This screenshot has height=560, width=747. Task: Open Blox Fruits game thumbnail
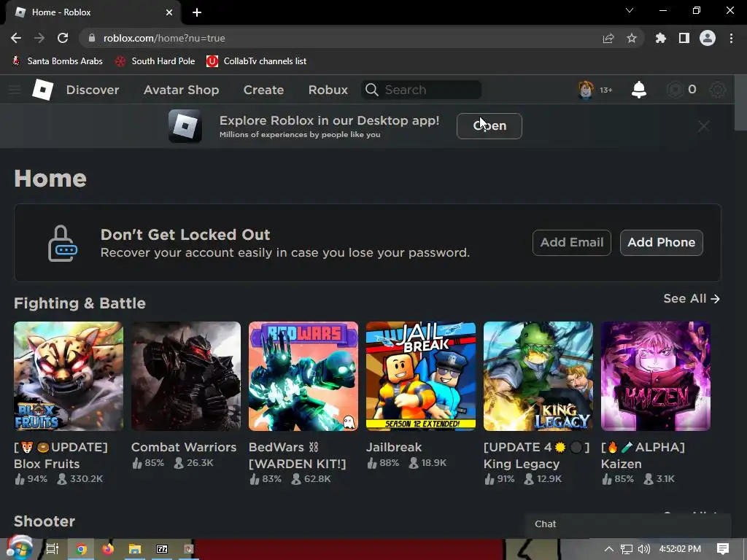[x=69, y=376]
